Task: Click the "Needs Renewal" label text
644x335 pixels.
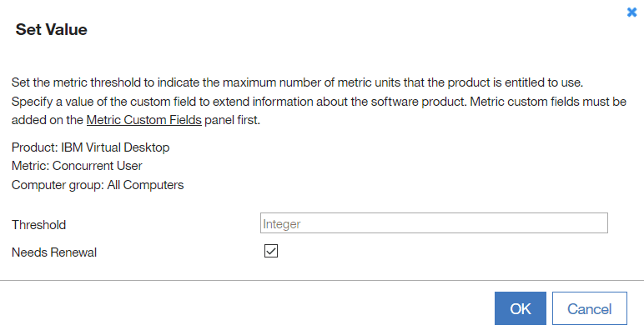Action: [x=54, y=252]
